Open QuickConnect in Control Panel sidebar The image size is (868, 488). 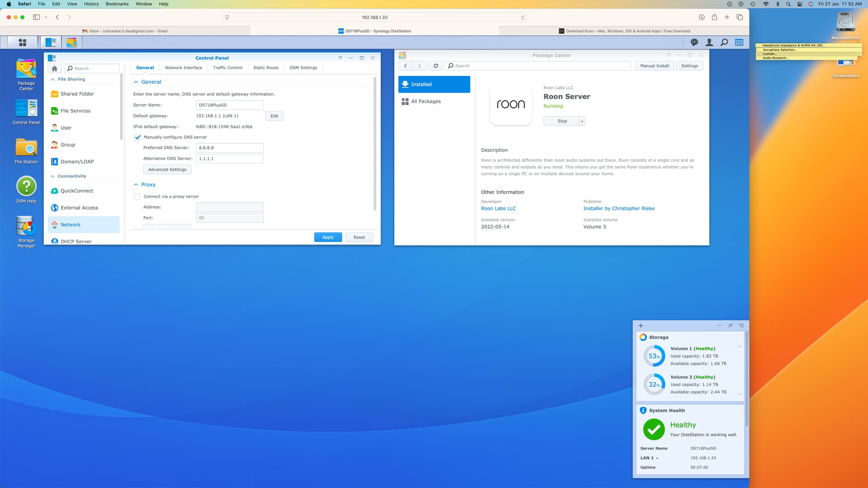tap(84, 191)
